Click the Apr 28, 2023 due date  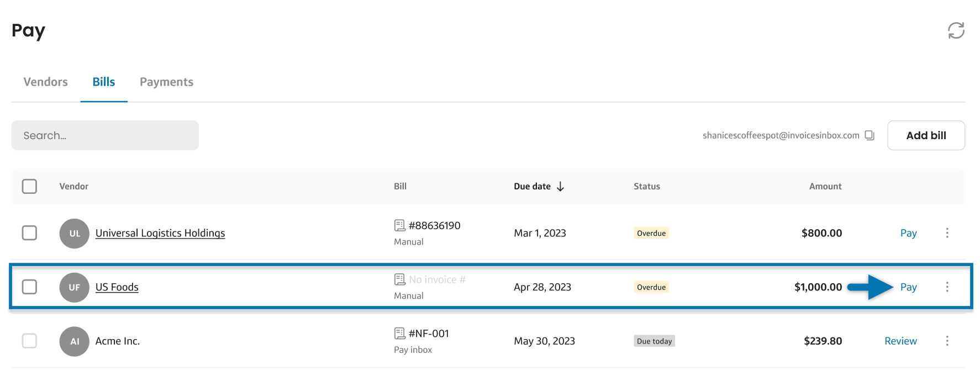click(542, 287)
